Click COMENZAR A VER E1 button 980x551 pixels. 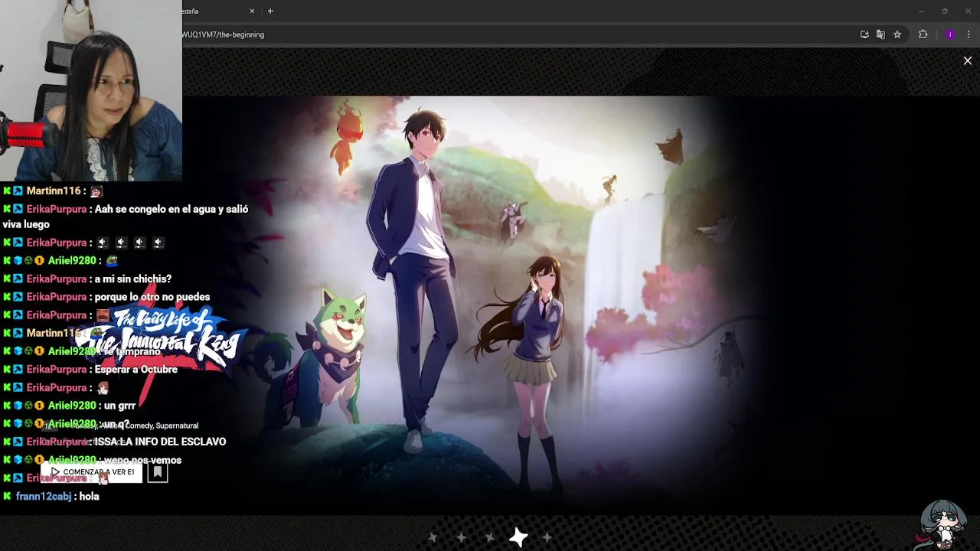[x=92, y=472]
